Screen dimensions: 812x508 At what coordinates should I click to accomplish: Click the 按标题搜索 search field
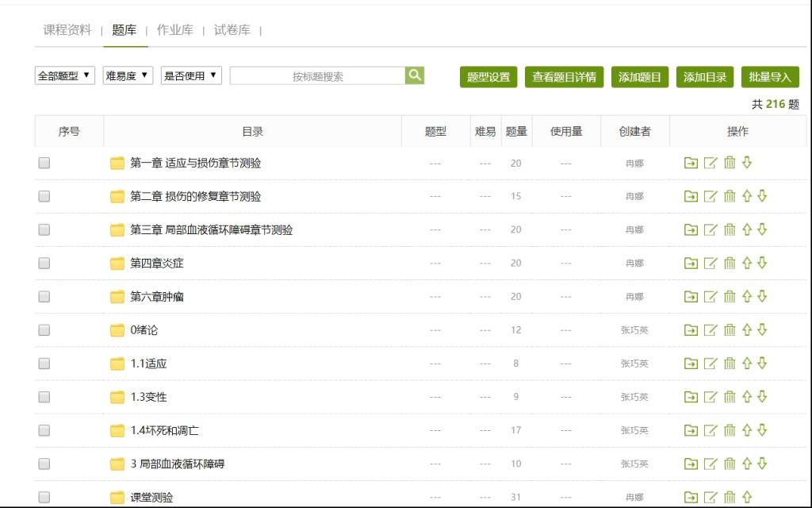317,76
